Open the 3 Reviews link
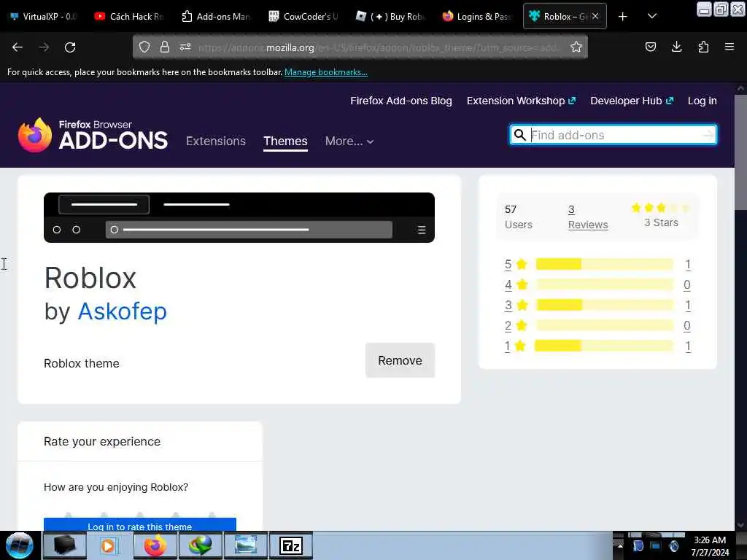This screenshot has width=747, height=560. pos(588,217)
